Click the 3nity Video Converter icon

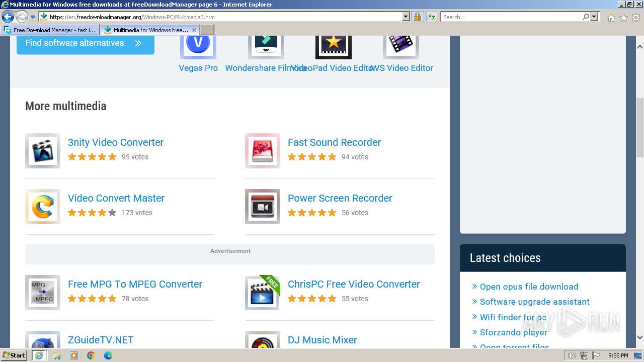point(43,151)
